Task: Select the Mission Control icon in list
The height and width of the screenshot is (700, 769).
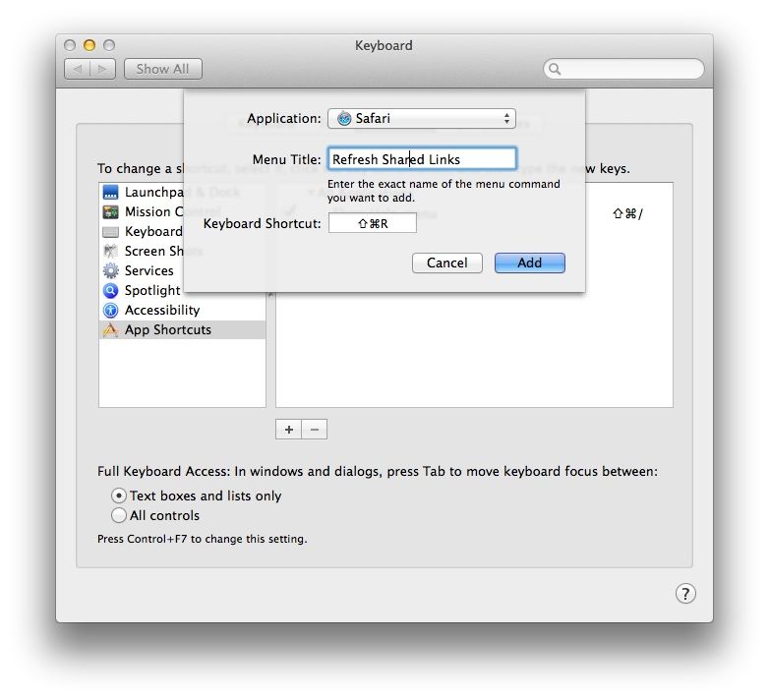Action: 111,212
